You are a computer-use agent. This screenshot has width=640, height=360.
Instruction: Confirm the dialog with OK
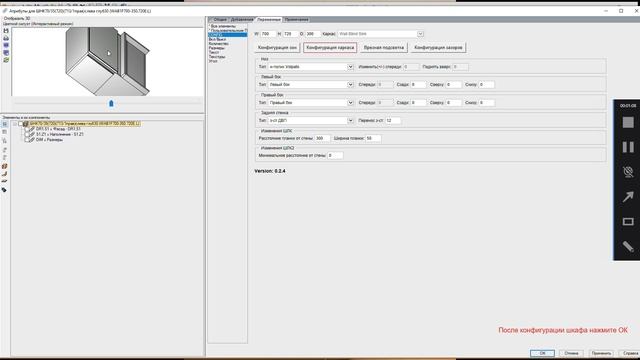pos(542,353)
